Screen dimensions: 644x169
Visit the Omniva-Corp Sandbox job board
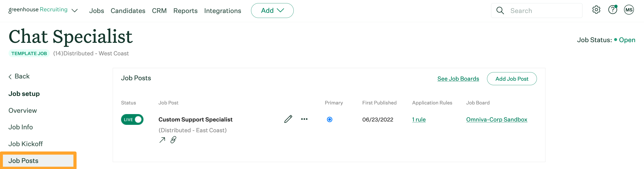click(496, 119)
